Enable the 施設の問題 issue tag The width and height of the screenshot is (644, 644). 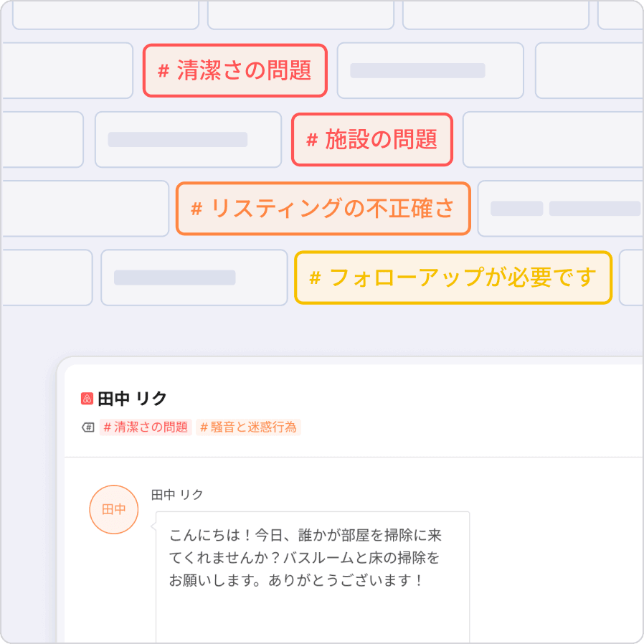point(372,141)
